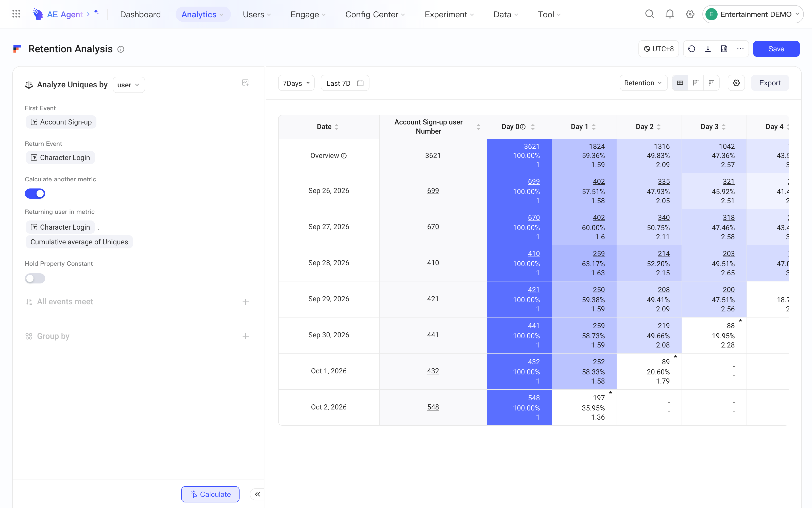Open the UTC+8 timezone selector

click(x=659, y=49)
